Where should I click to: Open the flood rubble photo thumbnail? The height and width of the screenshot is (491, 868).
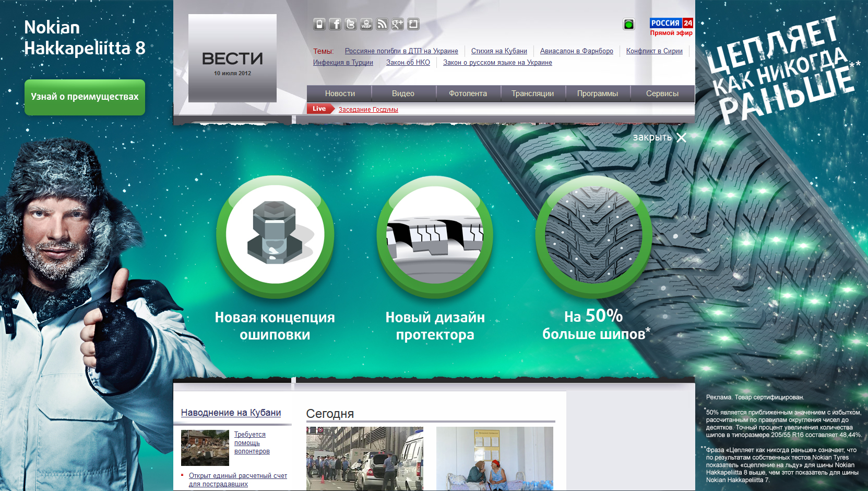click(205, 448)
